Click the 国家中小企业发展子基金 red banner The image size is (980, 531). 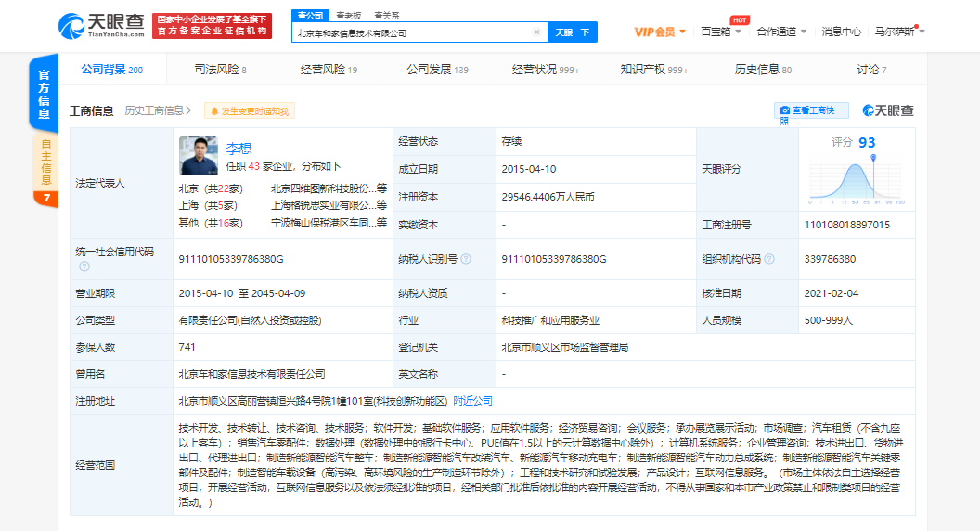tap(212, 26)
